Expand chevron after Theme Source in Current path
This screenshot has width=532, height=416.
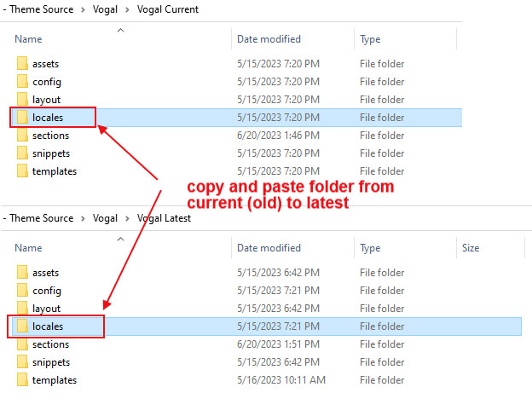point(84,10)
